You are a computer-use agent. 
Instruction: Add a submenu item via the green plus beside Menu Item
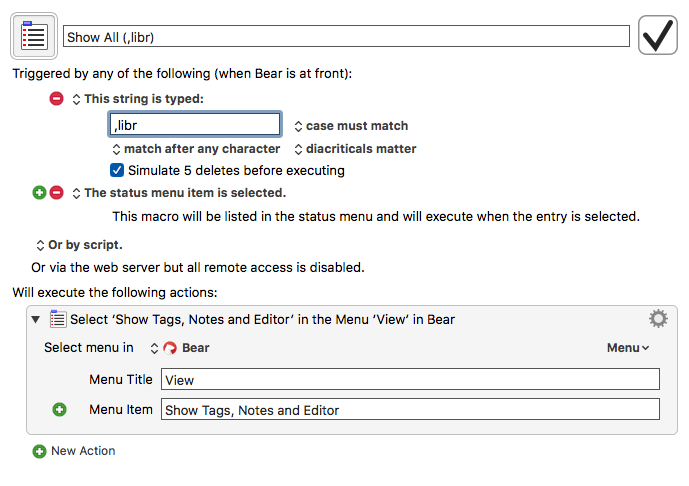[x=59, y=410]
